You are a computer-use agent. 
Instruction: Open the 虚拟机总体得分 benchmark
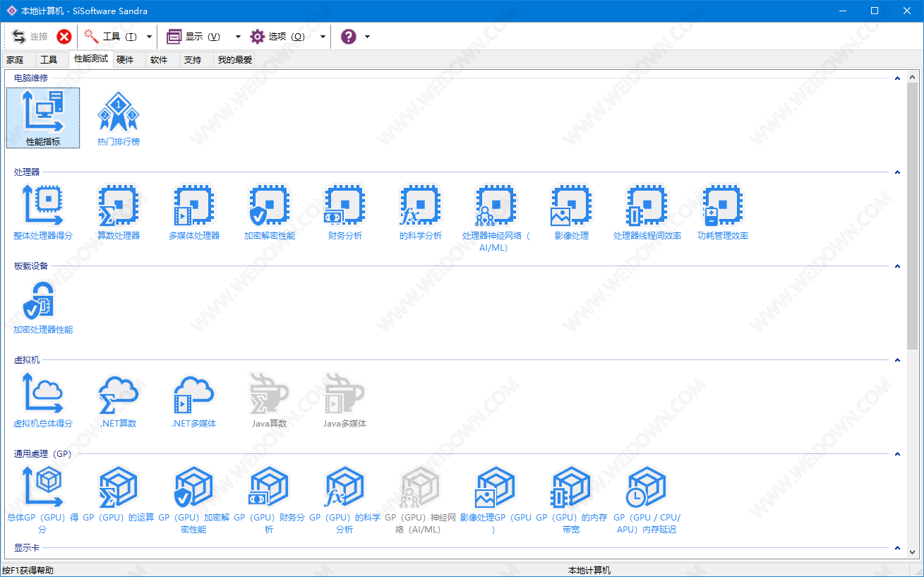pyautogui.click(x=43, y=400)
